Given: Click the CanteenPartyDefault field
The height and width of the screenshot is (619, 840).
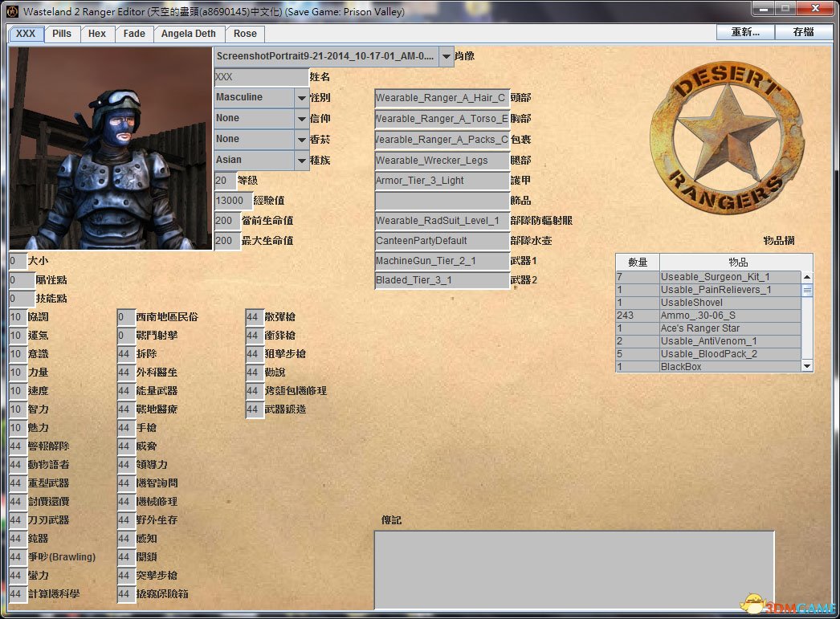Looking at the screenshot, I should click(442, 240).
